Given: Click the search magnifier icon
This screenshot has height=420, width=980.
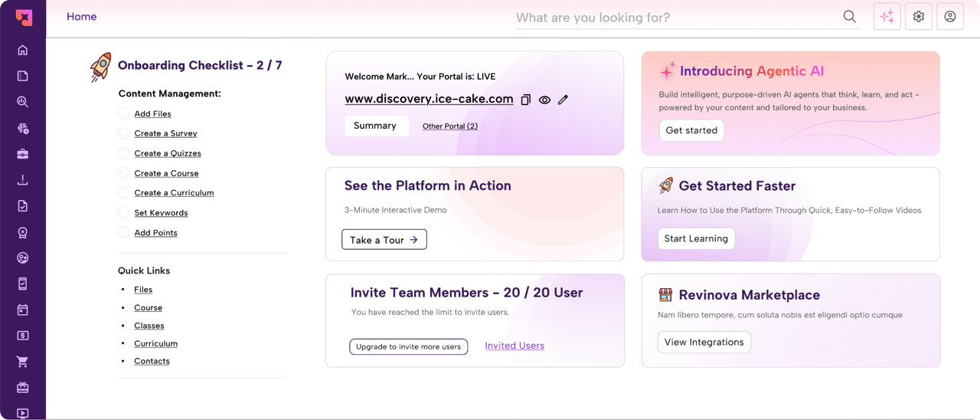Looking at the screenshot, I should [x=850, y=17].
